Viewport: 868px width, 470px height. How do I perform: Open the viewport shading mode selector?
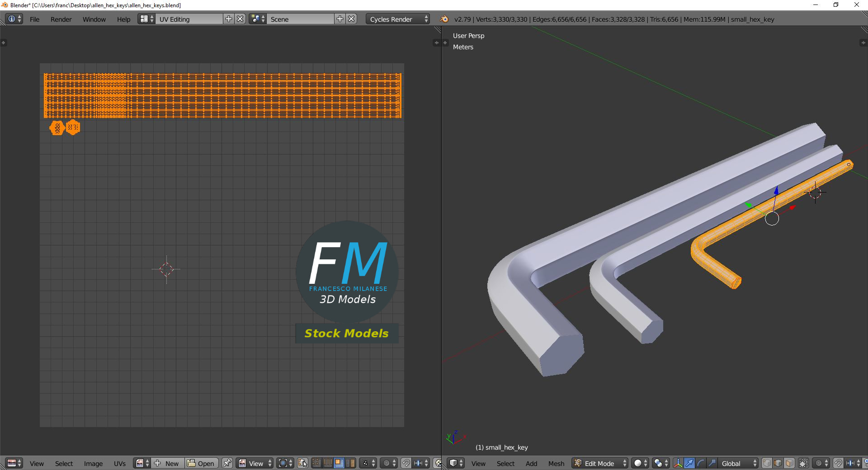[x=640, y=463]
